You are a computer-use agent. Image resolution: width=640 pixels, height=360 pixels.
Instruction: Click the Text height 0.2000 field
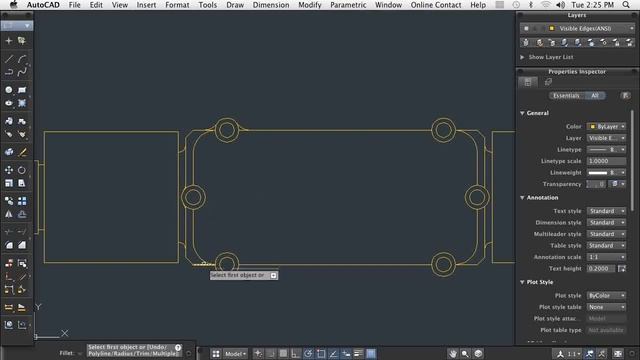601,269
